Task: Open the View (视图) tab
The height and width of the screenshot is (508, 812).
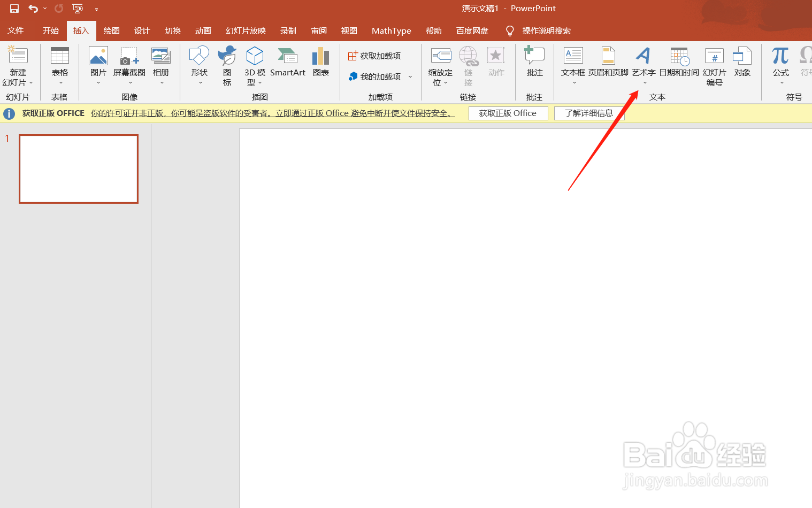Action: coord(349,31)
